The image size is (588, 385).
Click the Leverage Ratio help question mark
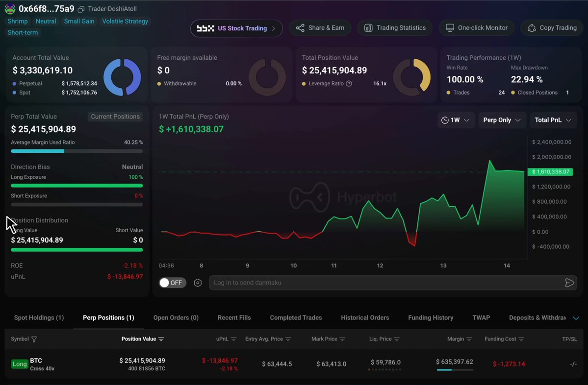[349, 84]
